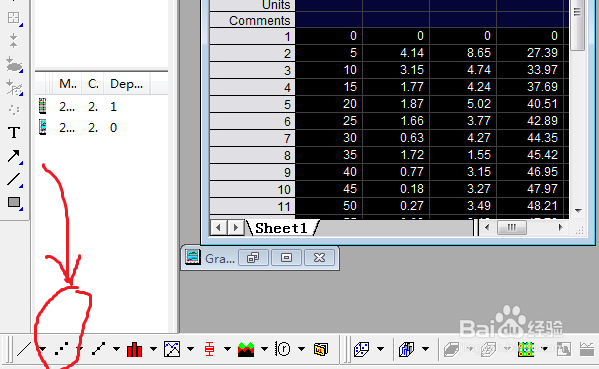Select cell with value 44.35
599x369 pixels.
point(530,138)
